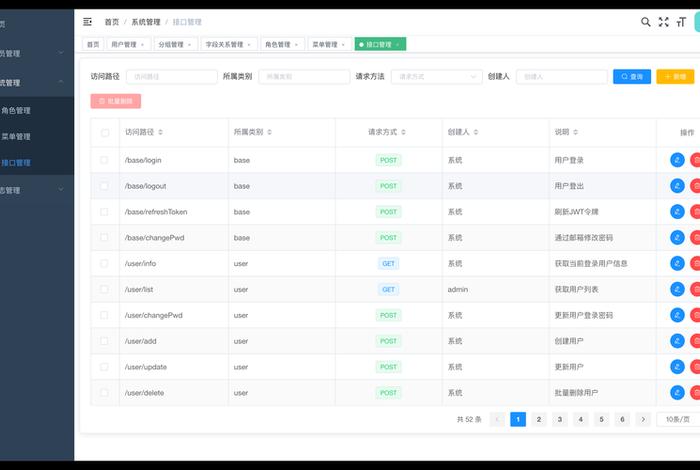Sort by 访问路径 column sort icon
This screenshot has height=470, width=700.
pyautogui.click(x=161, y=132)
